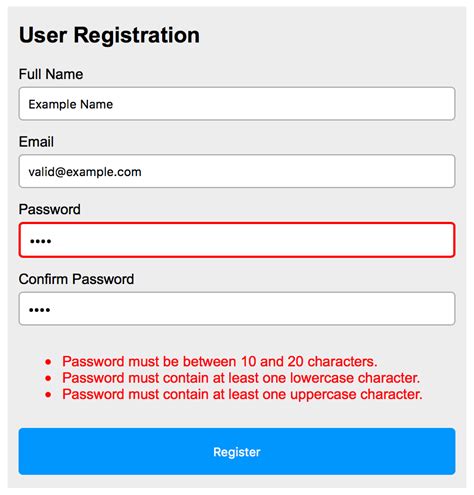Click the bullet before the length error
Screen dimensions: 474x495
48,362
